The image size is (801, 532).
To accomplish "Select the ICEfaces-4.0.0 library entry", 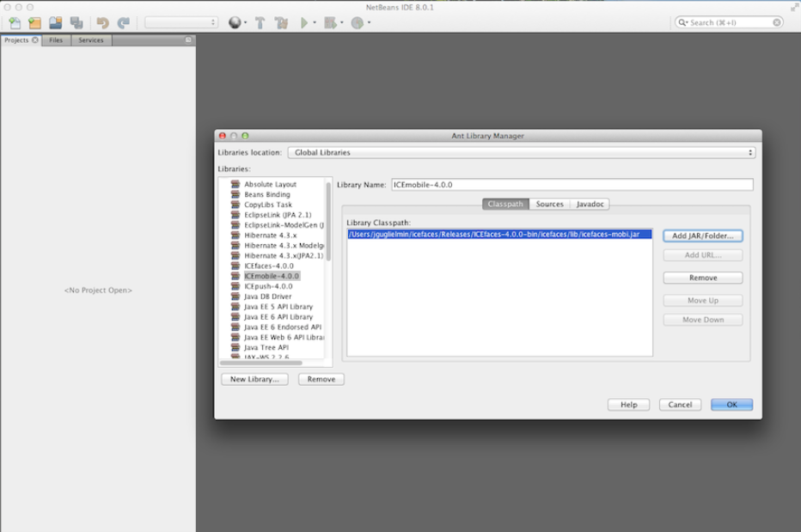I will click(268, 266).
